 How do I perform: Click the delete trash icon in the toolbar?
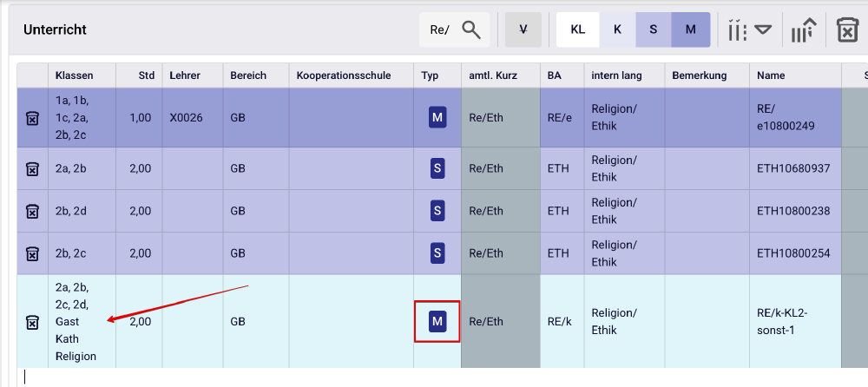846,30
